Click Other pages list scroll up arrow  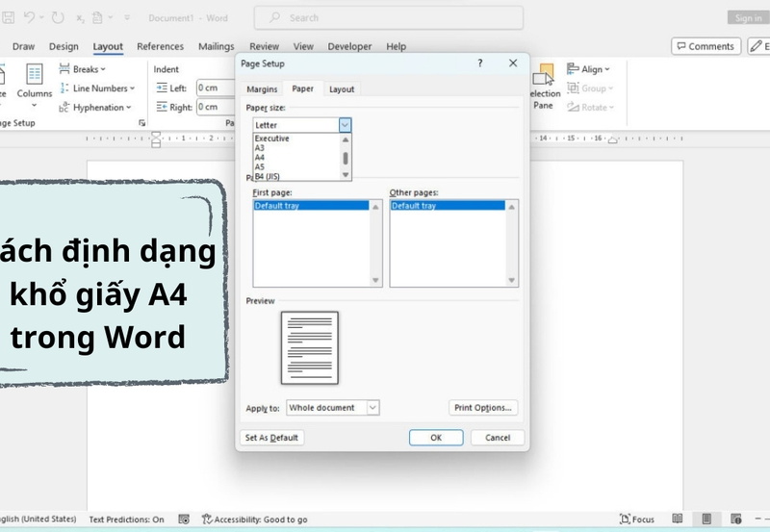point(512,207)
